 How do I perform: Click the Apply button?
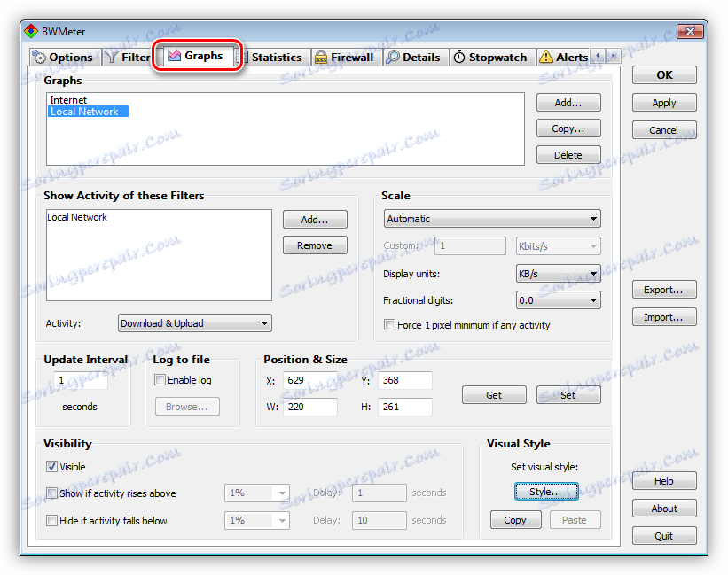point(664,103)
